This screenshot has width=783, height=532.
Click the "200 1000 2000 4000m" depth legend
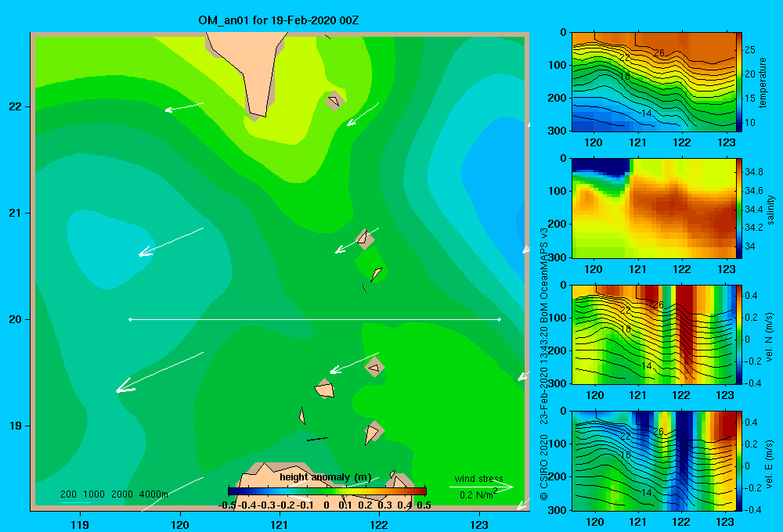[x=114, y=494]
